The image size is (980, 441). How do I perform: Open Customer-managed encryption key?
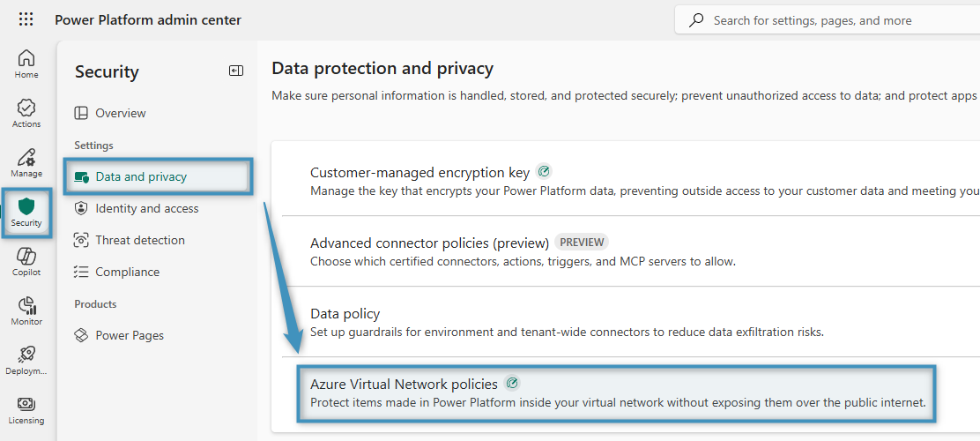click(419, 173)
